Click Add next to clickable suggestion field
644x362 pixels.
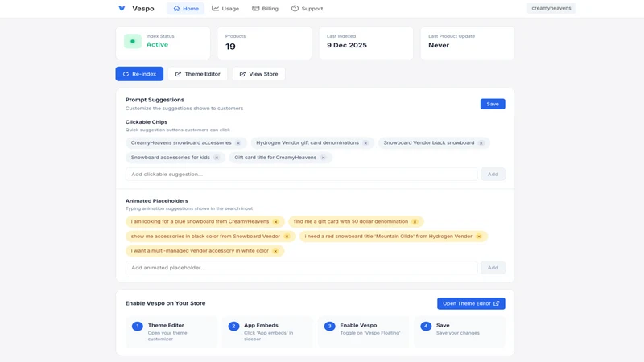click(493, 174)
